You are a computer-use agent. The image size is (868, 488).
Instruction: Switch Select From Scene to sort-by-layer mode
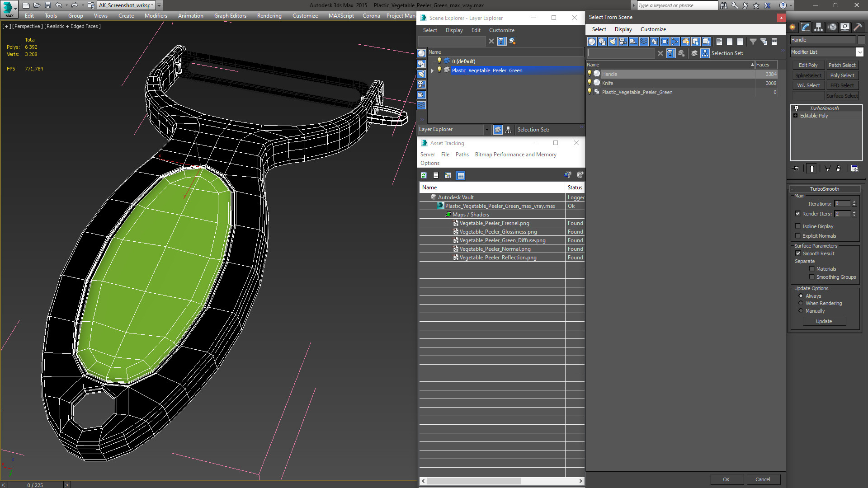pyautogui.click(x=694, y=53)
